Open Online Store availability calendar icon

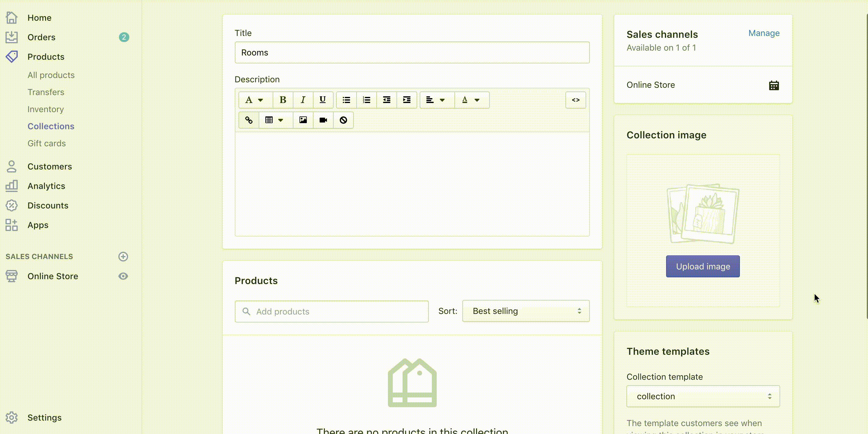point(774,86)
